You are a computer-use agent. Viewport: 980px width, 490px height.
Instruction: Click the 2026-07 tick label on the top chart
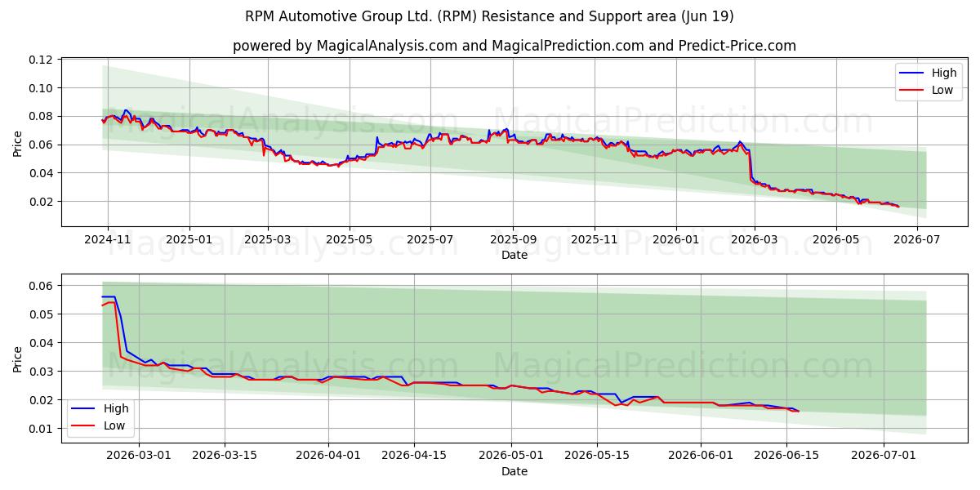(x=917, y=239)
